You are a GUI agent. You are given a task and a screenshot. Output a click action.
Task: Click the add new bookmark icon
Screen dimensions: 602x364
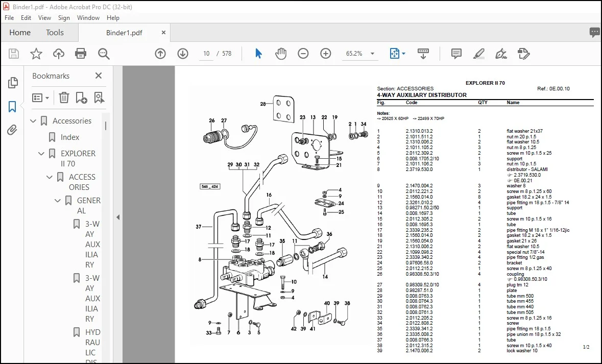coord(81,98)
